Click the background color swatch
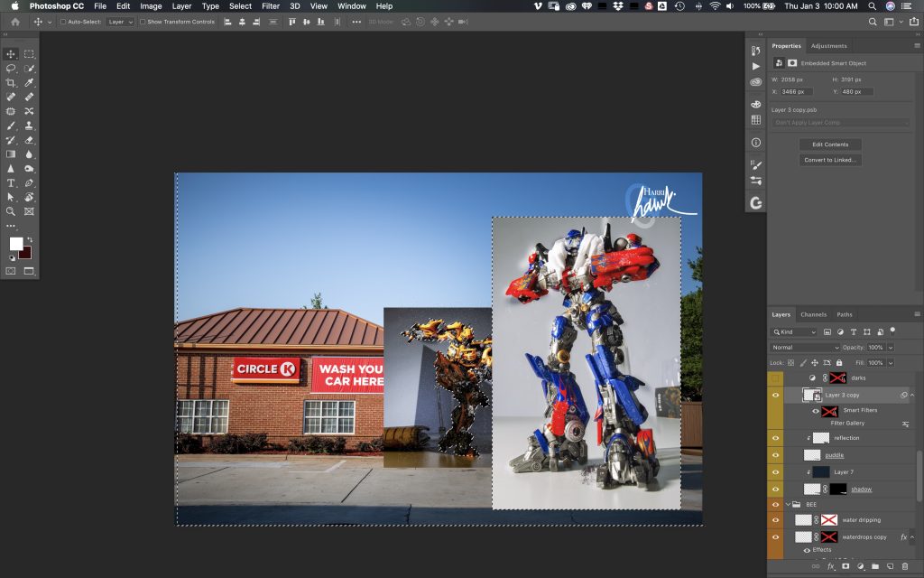 pos(26,254)
